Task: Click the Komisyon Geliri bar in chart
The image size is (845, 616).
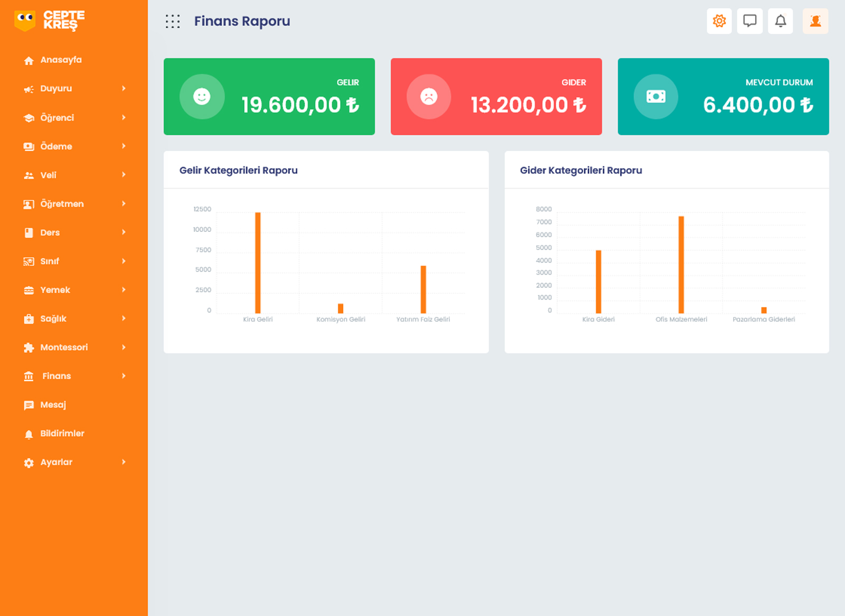Action: pos(341,309)
